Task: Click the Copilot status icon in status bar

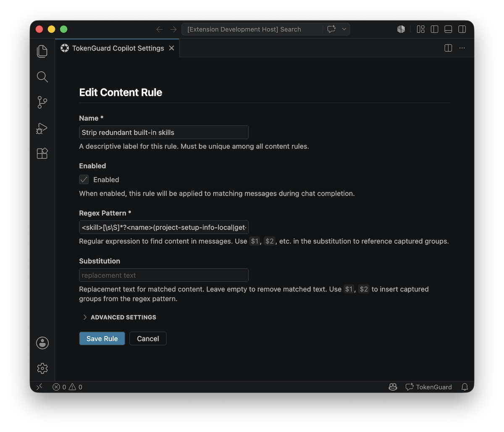Action: [393, 387]
